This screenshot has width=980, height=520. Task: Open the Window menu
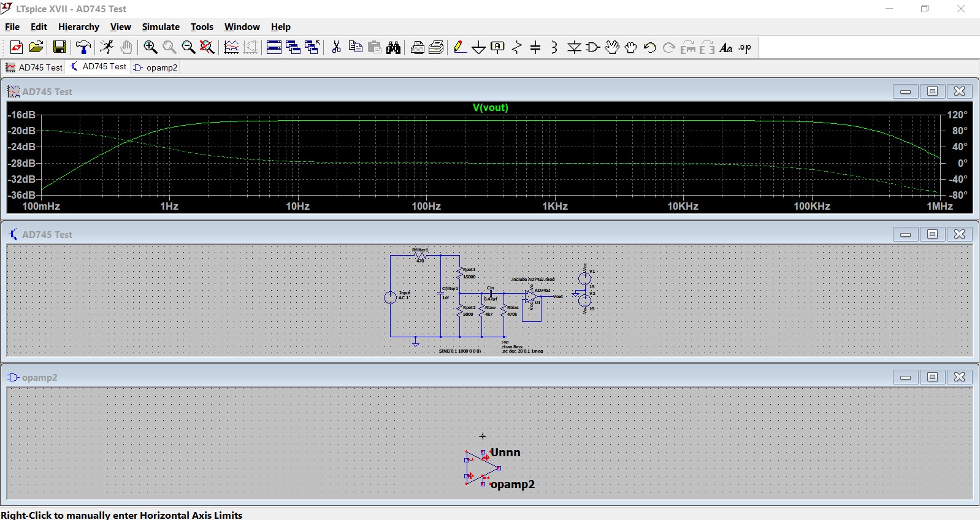pos(242,27)
